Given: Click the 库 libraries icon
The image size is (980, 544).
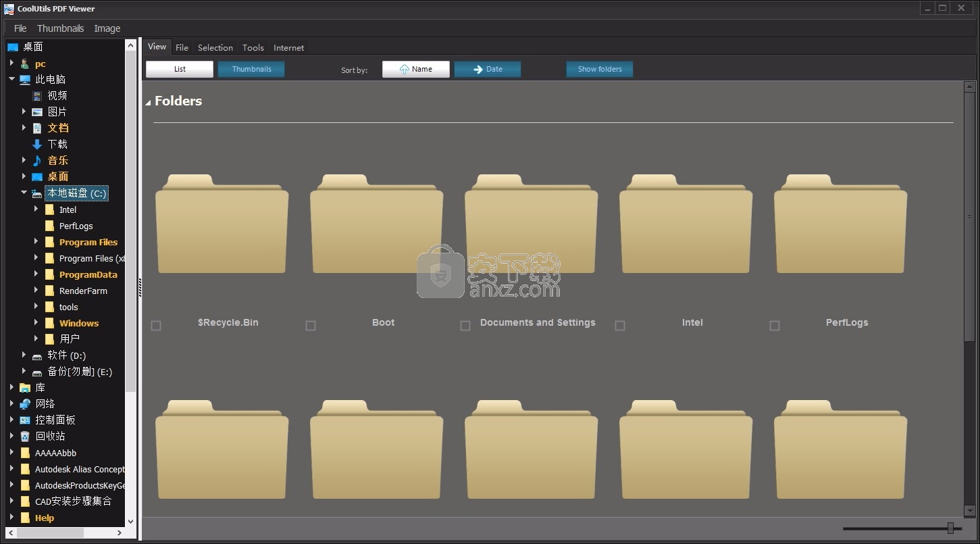Looking at the screenshot, I should coord(25,388).
